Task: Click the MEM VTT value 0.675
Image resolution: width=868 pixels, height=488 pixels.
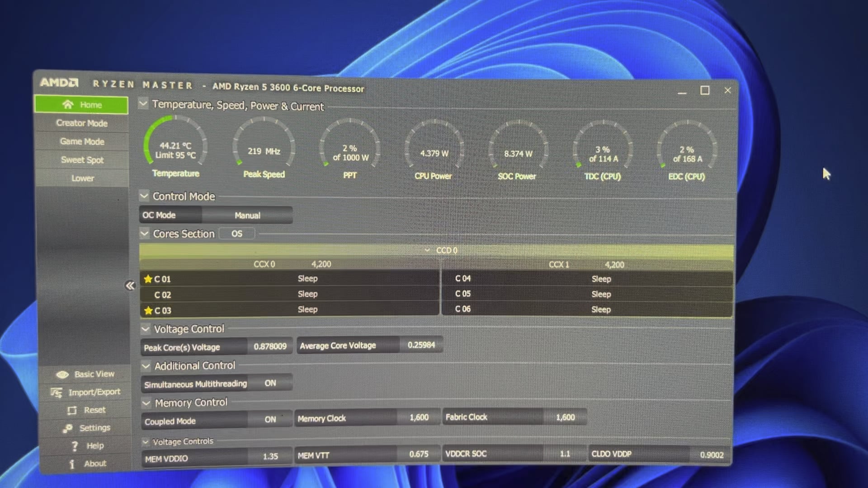Action: pos(419,454)
